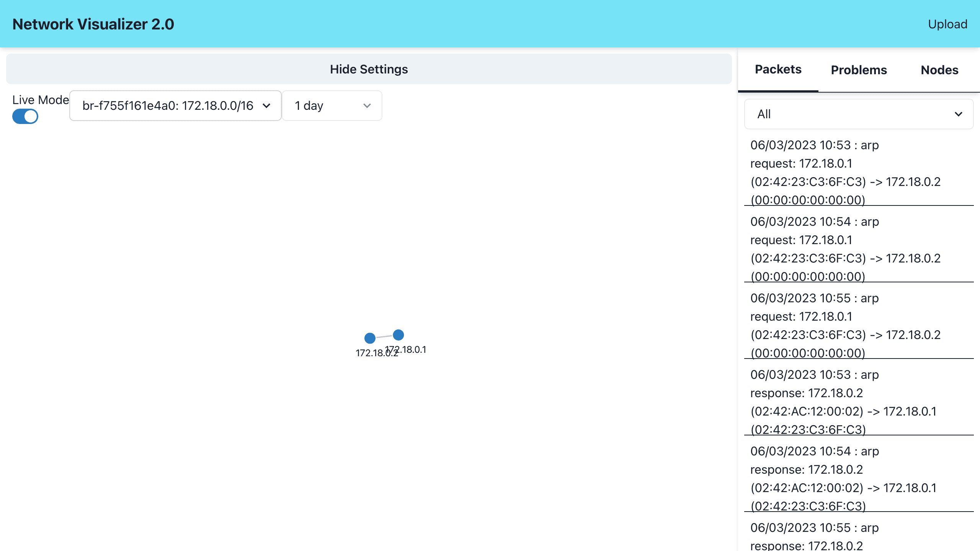
Task: Switch to the Nodes tab
Action: click(x=939, y=70)
